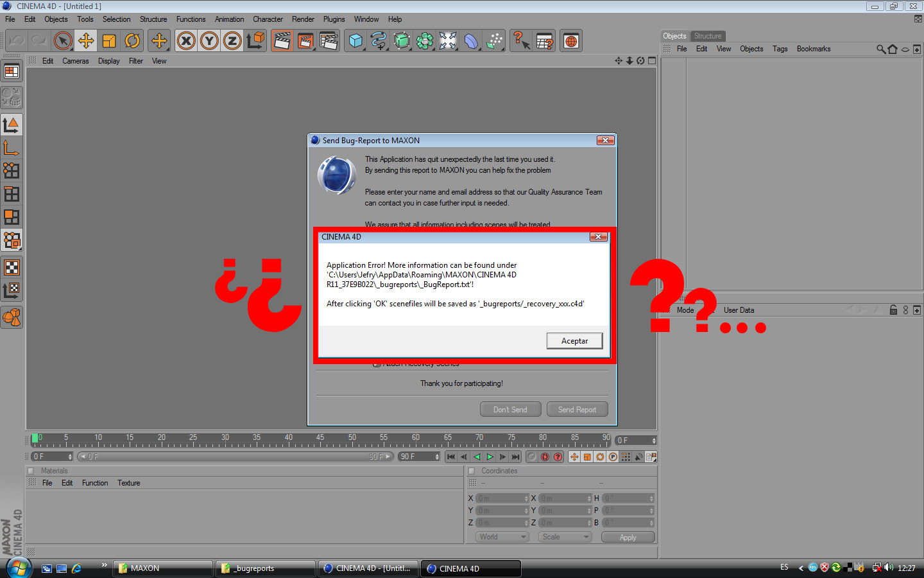The height and width of the screenshot is (578, 924).
Task: Tick the Coordinates panel checkbox
Action: (472, 471)
